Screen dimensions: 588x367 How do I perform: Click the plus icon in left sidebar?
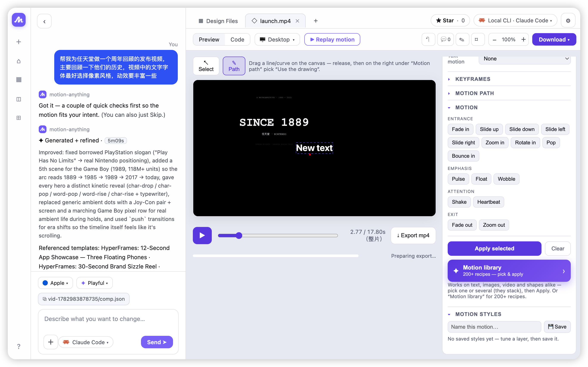click(x=19, y=42)
